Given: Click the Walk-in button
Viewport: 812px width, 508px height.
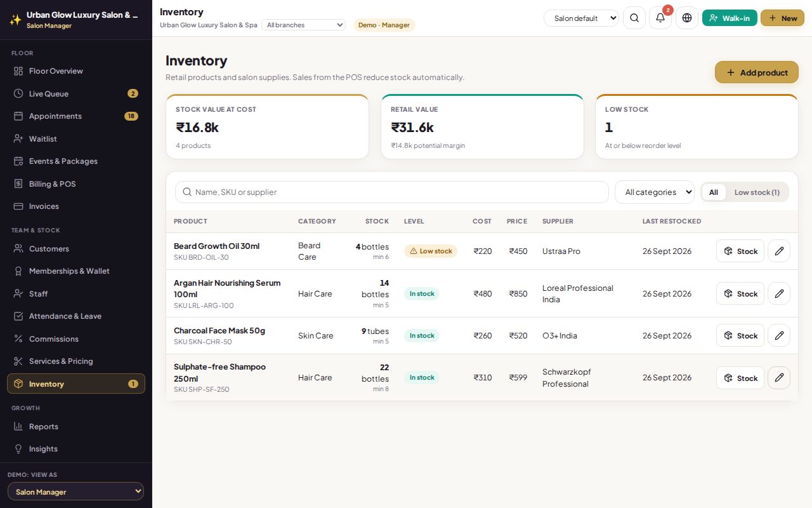Looking at the screenshot, I should [730, 18].
